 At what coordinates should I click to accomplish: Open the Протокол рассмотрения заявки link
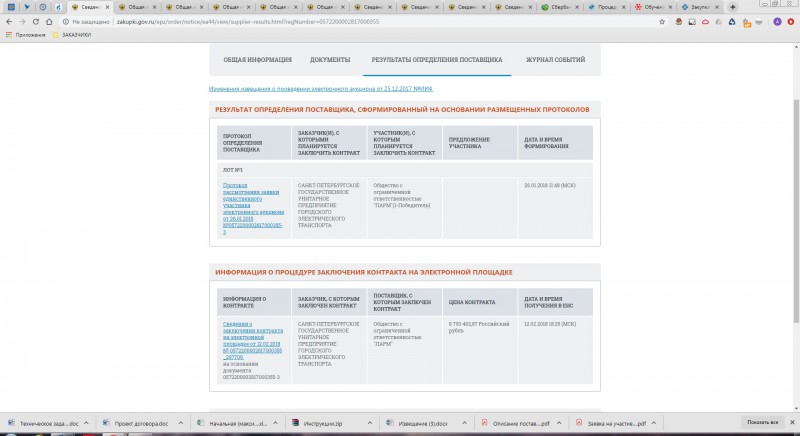point(253,208)
